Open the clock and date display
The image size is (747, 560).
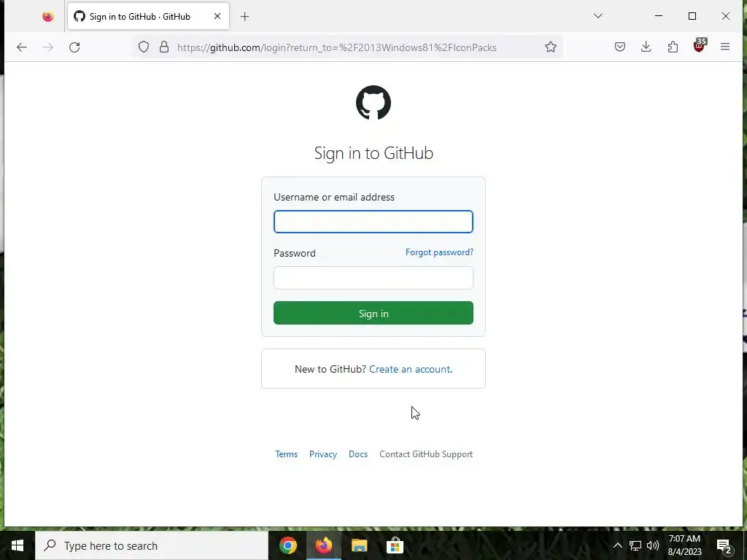pos(684,545)
